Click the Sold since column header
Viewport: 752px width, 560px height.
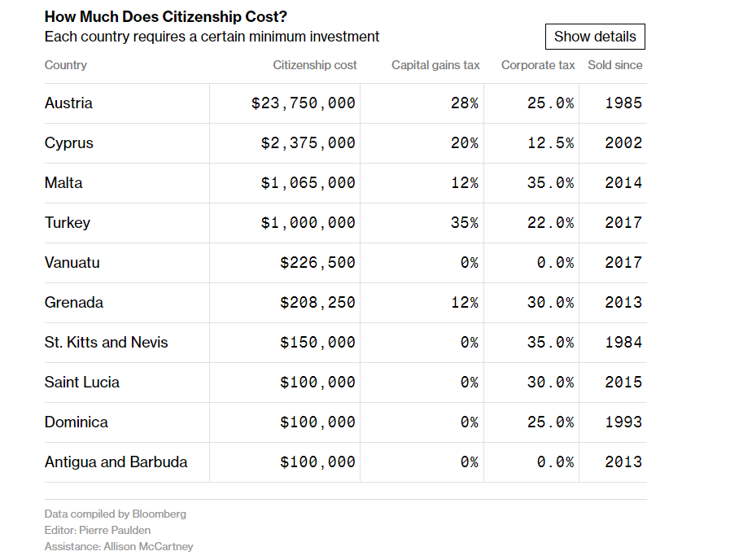pos(615,65)
